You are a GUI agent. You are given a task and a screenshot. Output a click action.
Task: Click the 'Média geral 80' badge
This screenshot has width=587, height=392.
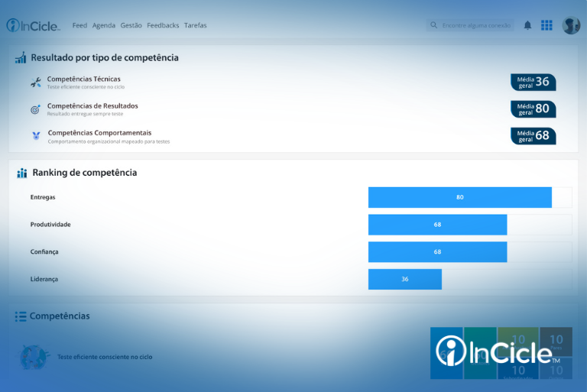pyautogui.click(x=533, y=109)
